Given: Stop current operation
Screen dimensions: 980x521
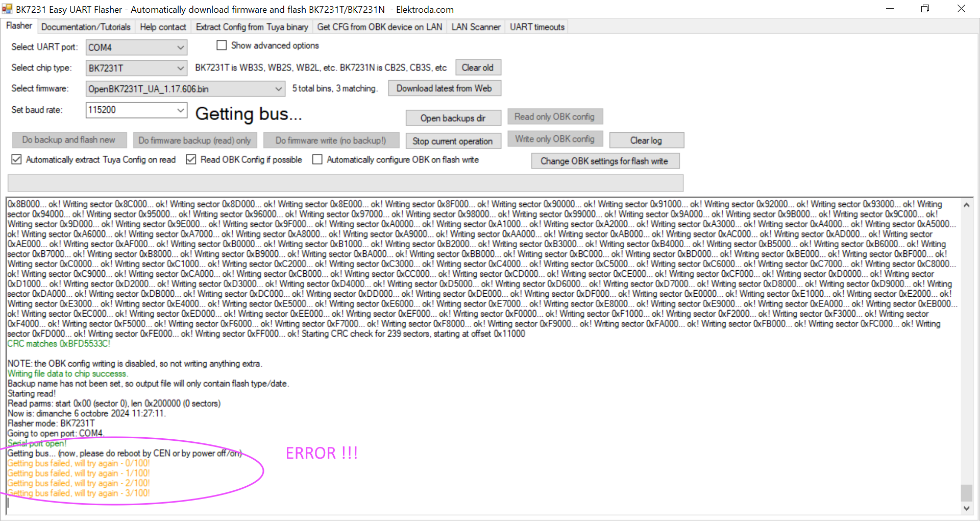Looking at the screenshot, I should pos(453,141).
